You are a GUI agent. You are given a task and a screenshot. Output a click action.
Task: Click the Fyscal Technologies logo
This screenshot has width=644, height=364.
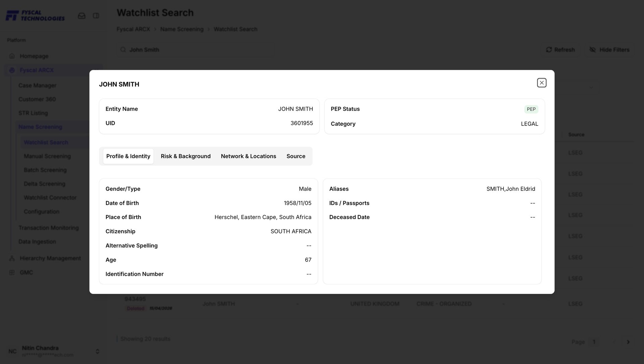point(35,15)
